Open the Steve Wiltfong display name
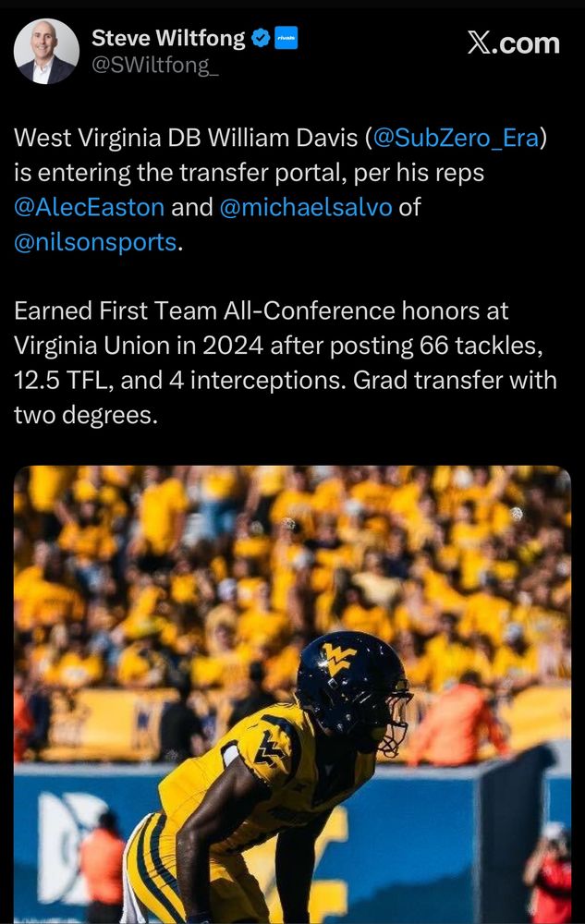This screenshot has width=585, height=924. point(168,38)
